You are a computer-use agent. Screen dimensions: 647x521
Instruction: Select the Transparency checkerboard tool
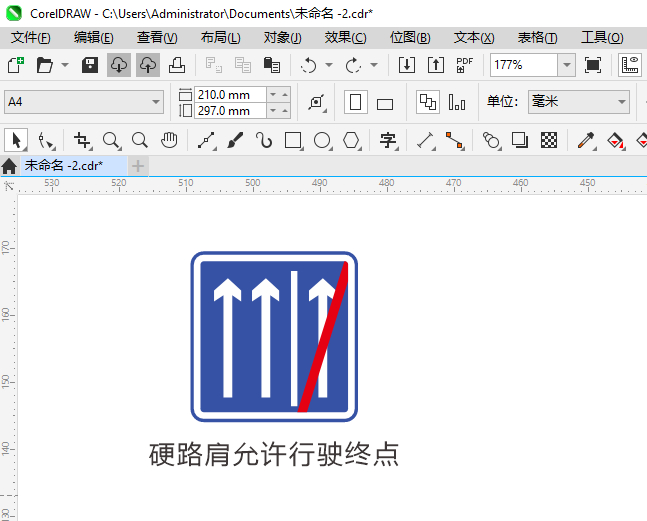point(549,140)
